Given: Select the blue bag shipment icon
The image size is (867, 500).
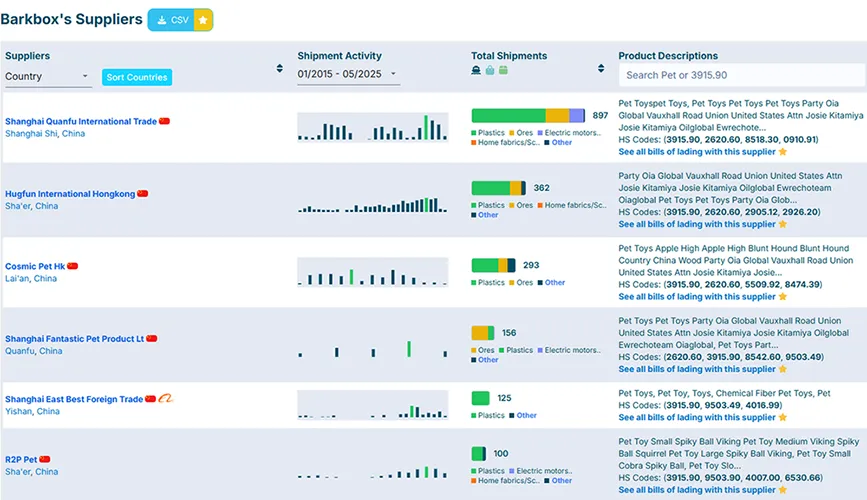Looking at the screenshot, I should pos(490,70).
